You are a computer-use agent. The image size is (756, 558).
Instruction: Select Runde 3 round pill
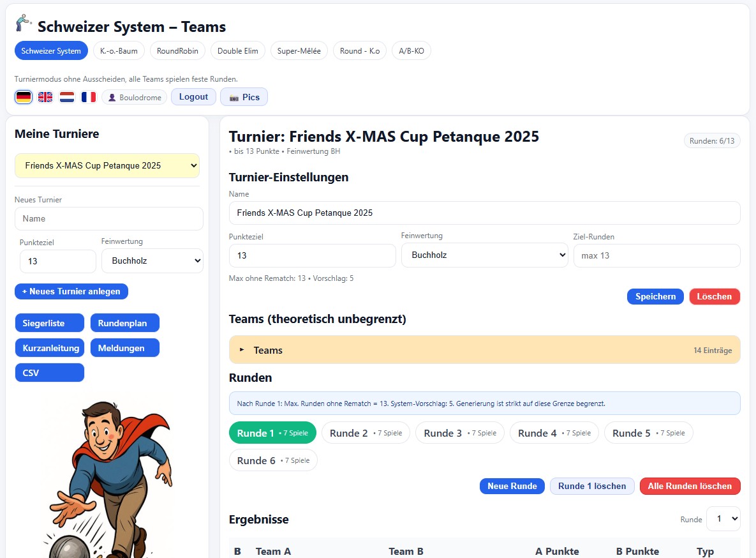pos(459,433)
